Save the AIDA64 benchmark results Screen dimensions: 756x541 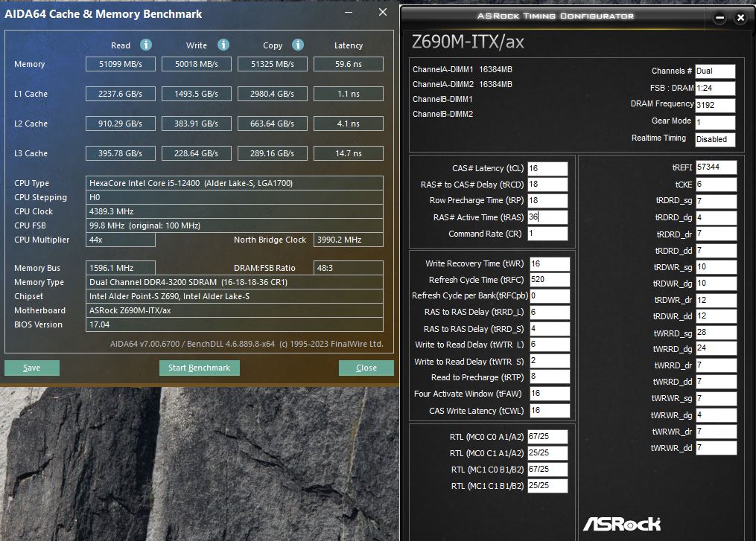pos(32,368)
